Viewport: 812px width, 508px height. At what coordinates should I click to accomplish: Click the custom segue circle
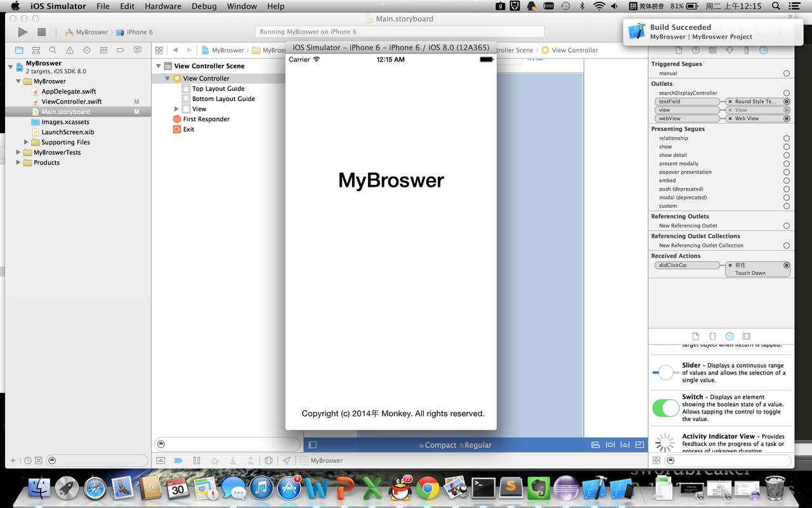pyautogui.click(x=787, y=206)
